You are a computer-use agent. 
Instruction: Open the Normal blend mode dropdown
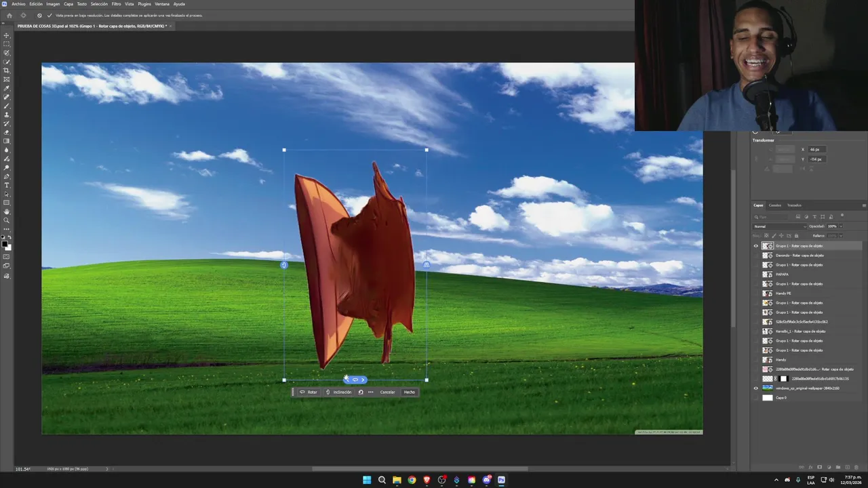pos(780,226)
